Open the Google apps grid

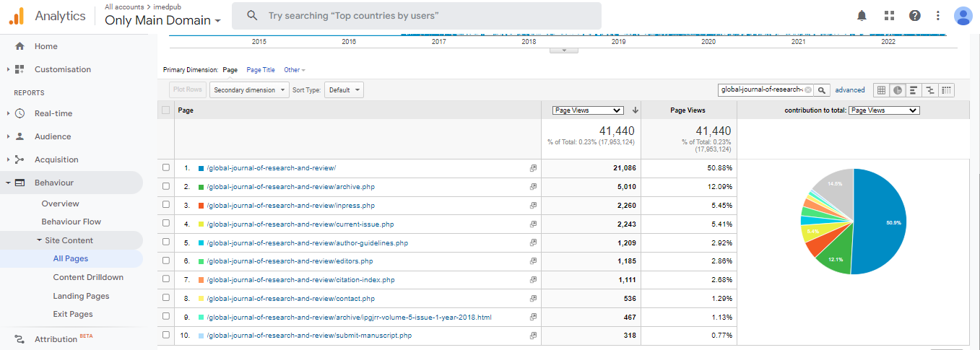pyautogui.click(x=889, y=16)
